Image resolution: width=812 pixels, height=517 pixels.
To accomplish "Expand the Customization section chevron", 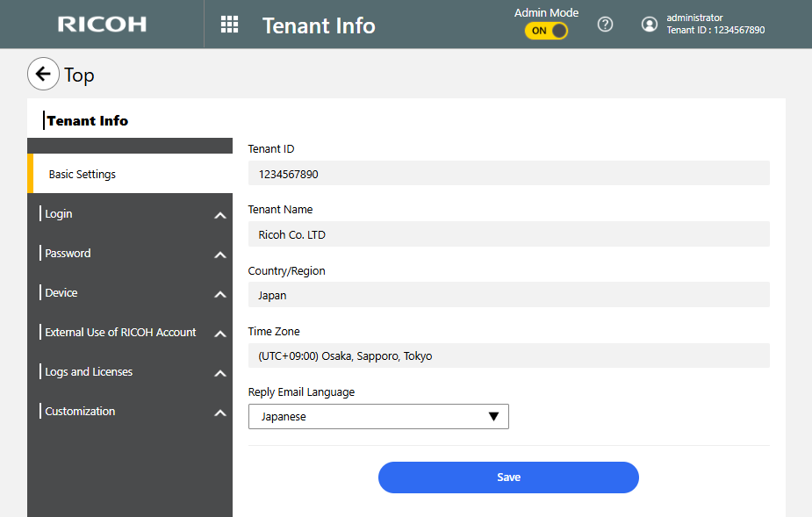I will click(x=219, y=413).
